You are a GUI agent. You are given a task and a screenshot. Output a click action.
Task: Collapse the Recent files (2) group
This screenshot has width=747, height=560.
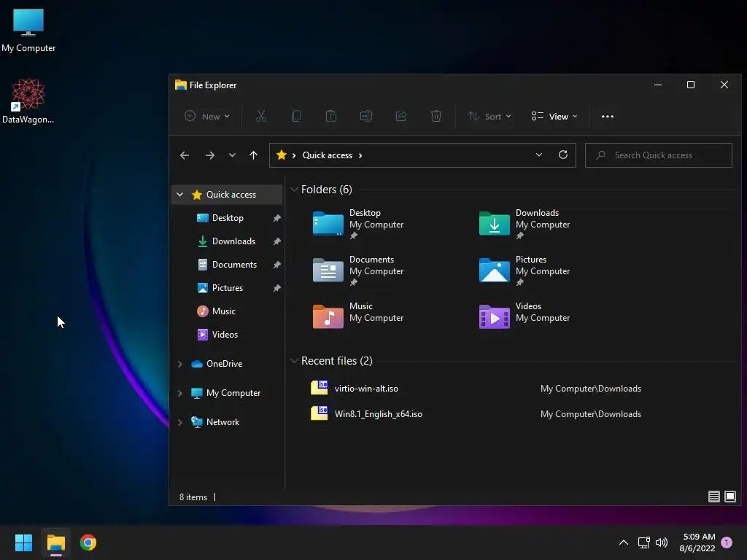pyautogui.click(x=294, y=361)
